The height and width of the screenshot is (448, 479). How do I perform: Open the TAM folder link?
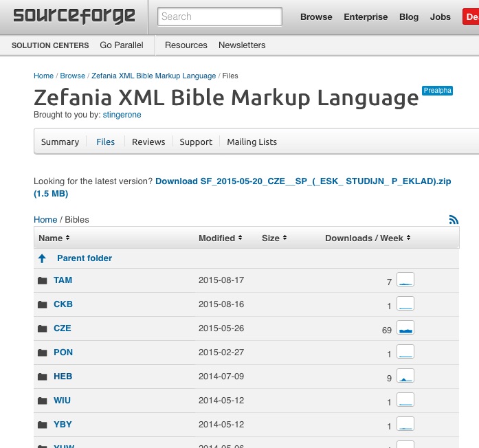click(x=63, y=280)
